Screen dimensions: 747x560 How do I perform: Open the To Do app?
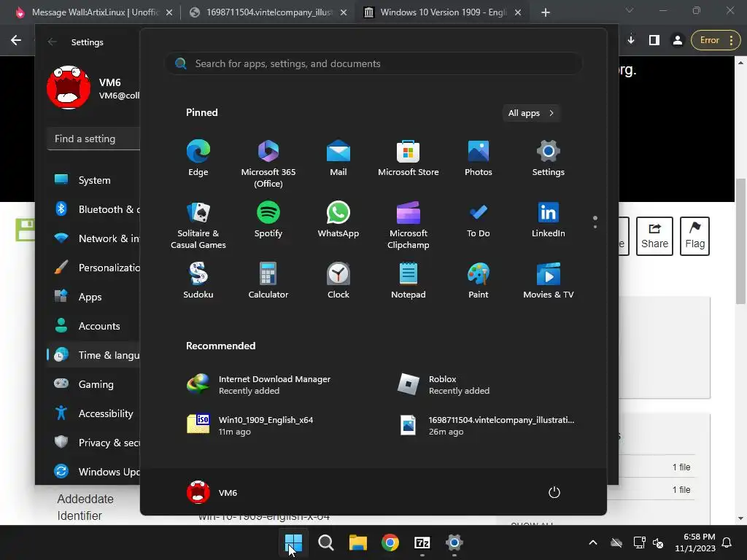[479, 219]
